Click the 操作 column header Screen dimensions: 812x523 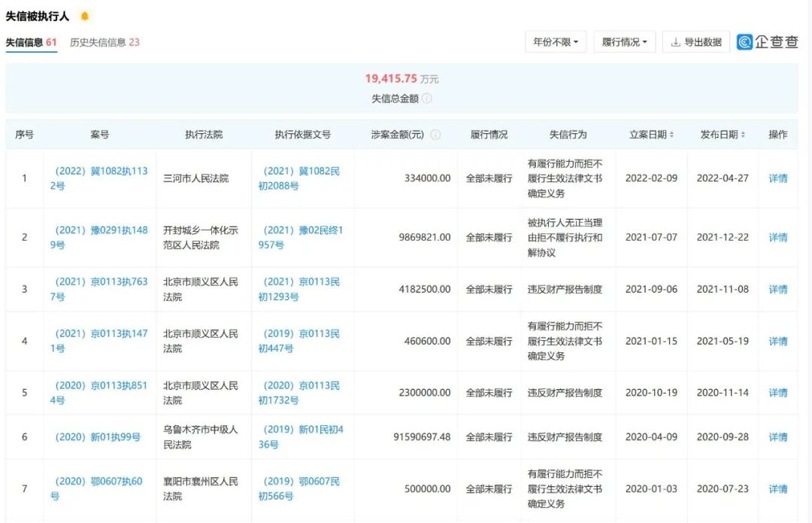pyautogui.click(x=778, y=135)
